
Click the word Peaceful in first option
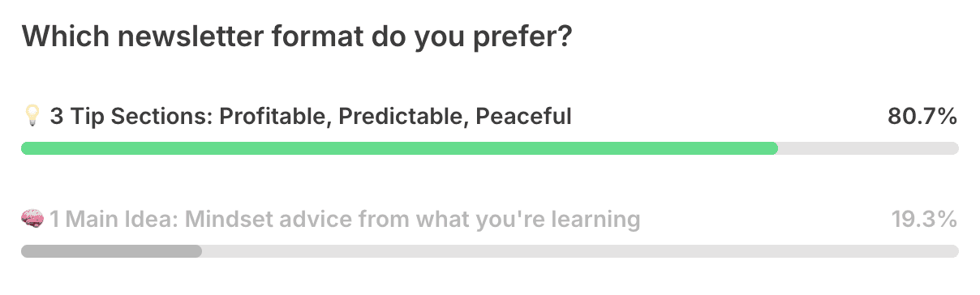(x=523, y=118)
